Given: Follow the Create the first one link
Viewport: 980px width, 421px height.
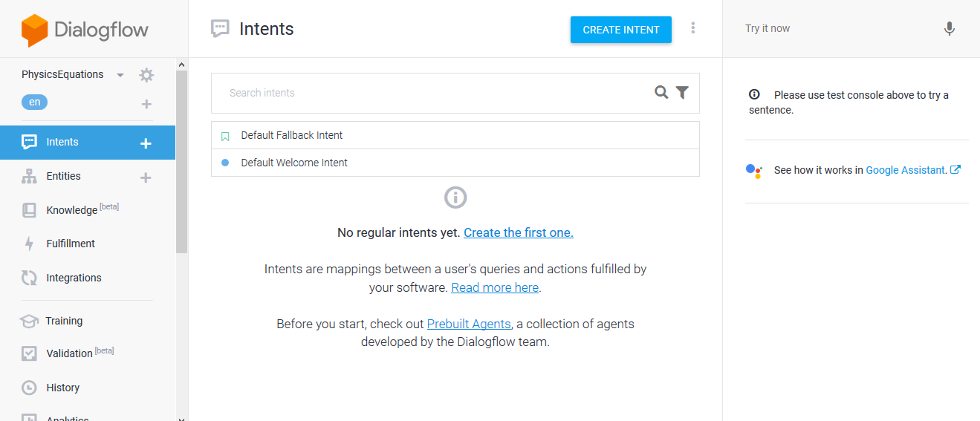Looking at the screenshot, I should (x=519, y=232).
